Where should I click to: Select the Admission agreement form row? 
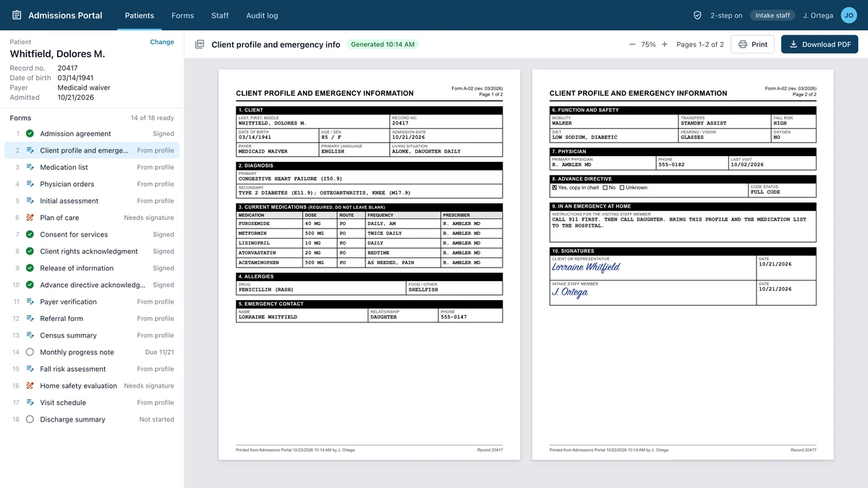tap(92, 134)
